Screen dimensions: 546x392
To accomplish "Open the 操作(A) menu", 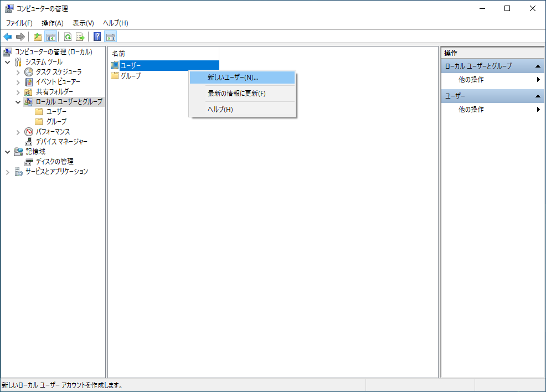I will (53, 23).
